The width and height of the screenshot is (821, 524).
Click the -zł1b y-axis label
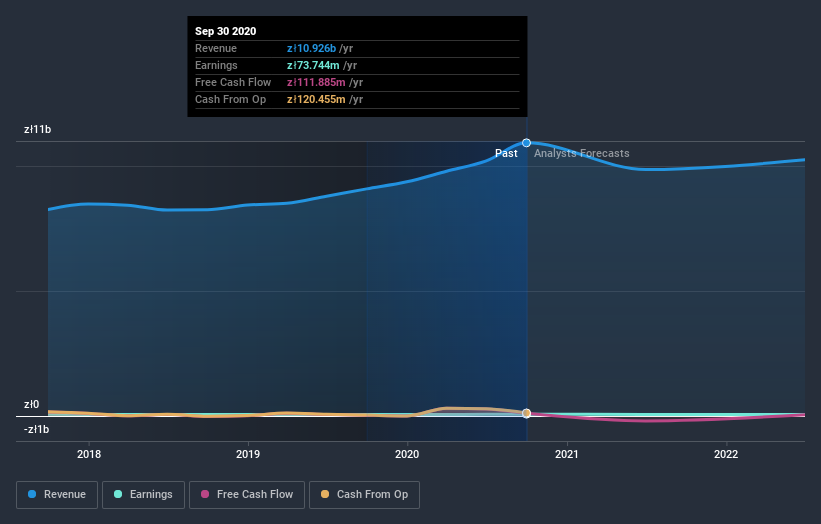pos(37,429)
